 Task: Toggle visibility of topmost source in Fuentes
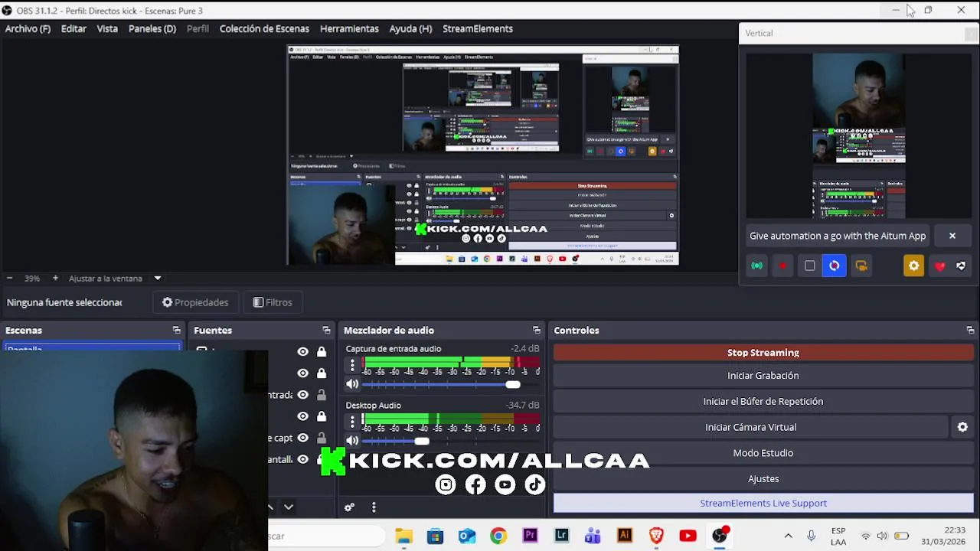[x=303, y=351]
